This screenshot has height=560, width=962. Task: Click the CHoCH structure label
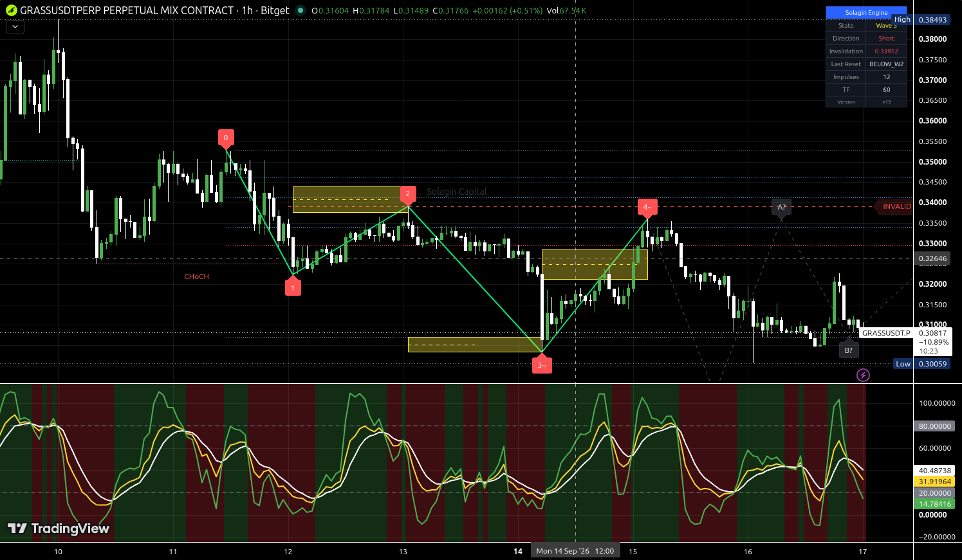pos(197,276)
